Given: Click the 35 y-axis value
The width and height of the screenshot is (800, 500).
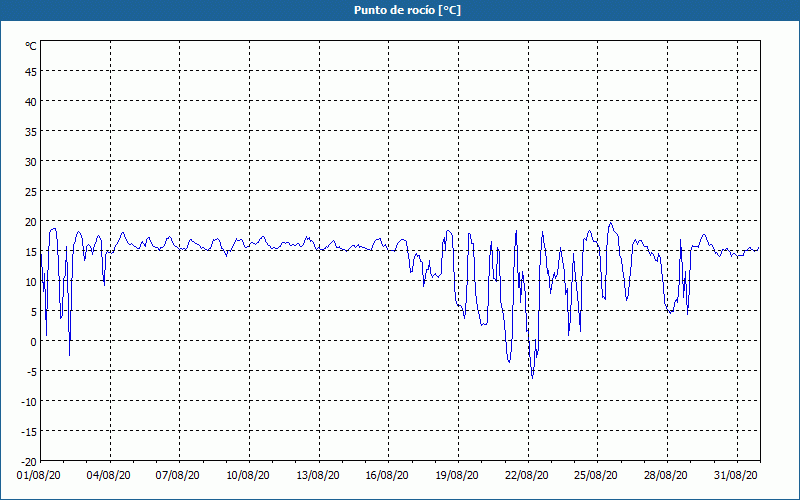Looking at the screenshot, I should pyautogui.click(x=31, y=132).
